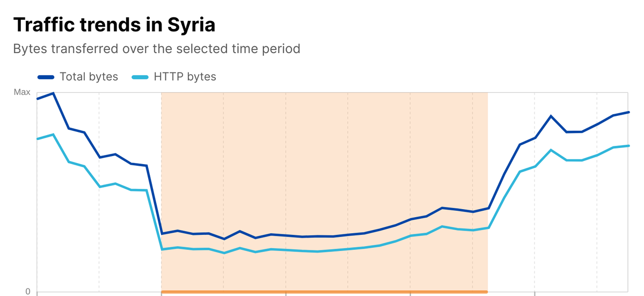
Task: Click the Traffic trends in Syria heading
Action: 114,25
